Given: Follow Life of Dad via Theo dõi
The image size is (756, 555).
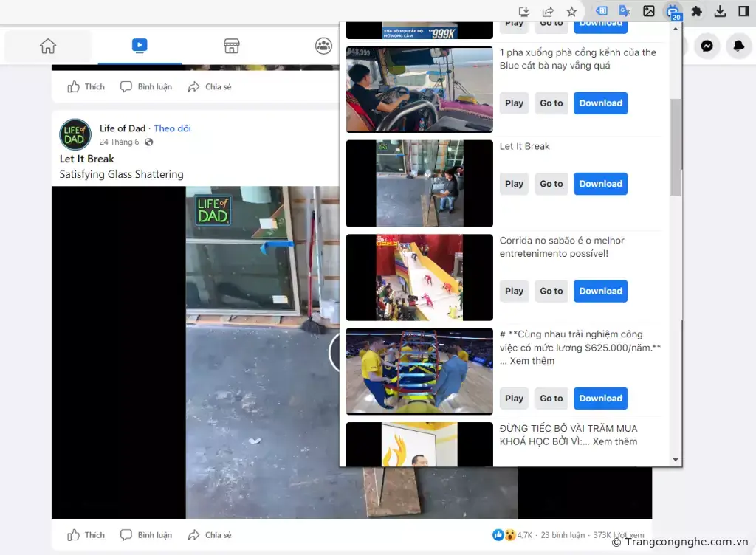Looking at the screenshot, I should (172, 128).
